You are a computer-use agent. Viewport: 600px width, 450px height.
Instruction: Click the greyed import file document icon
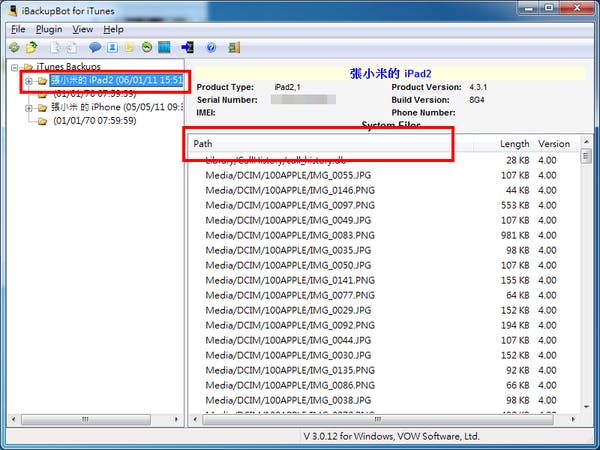72,47
